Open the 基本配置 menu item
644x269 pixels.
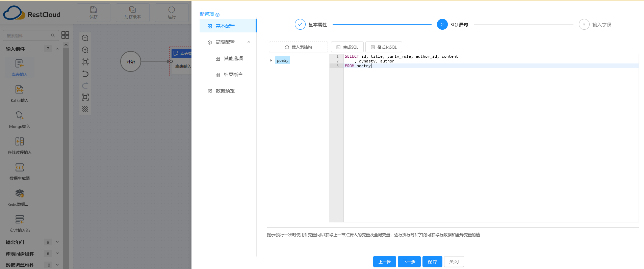[228, 26]
